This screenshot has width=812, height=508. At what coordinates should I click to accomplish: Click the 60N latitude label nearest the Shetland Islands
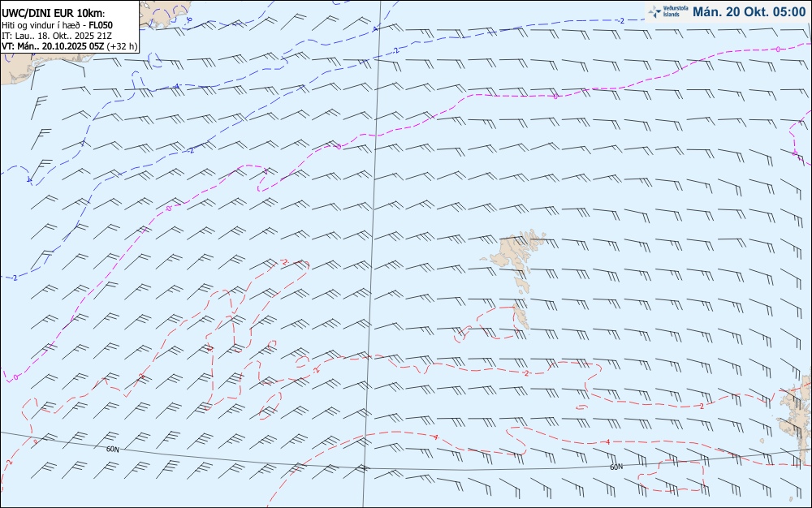(616, 467)
